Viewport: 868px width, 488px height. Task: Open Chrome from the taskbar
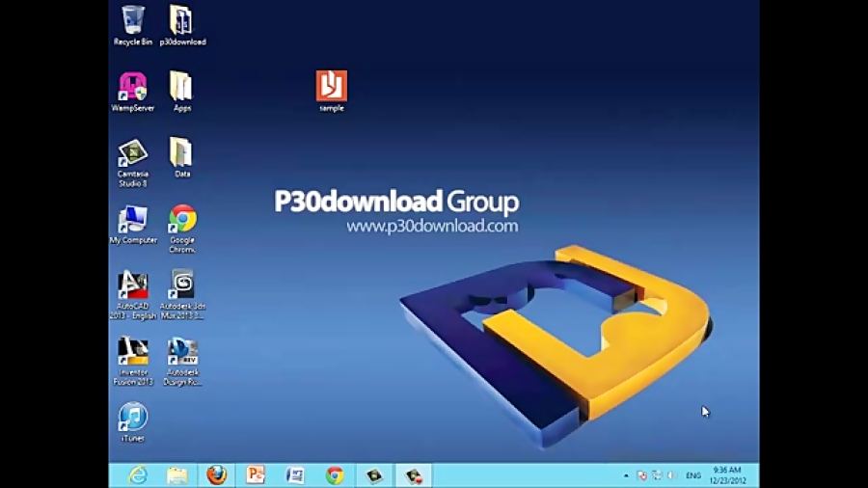(335, 475)
